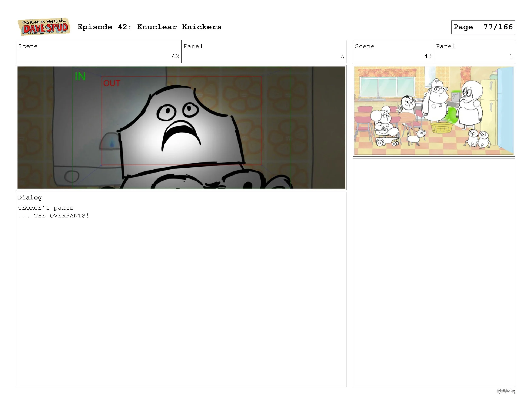Viewport: 532px width, 411px height.
Task: Click the Storyboard by David Young credit
Action: click(x=505, y=391)
